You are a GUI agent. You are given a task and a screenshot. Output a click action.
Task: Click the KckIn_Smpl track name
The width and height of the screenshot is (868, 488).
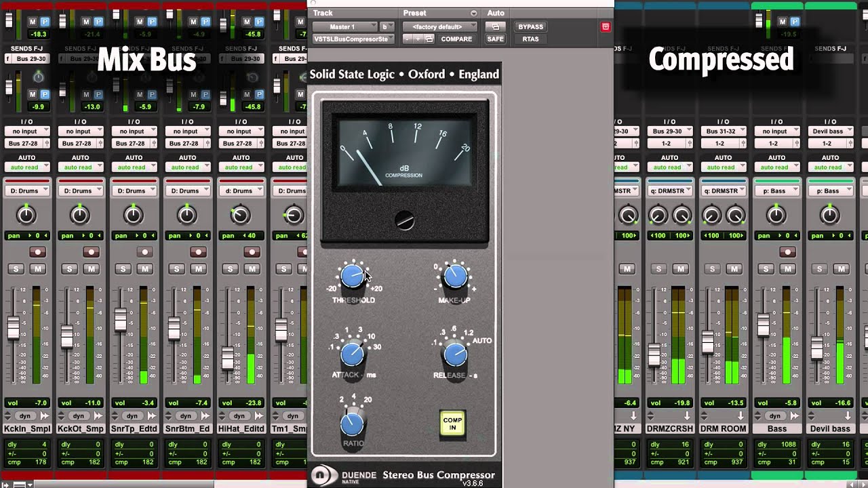(26, 429)
